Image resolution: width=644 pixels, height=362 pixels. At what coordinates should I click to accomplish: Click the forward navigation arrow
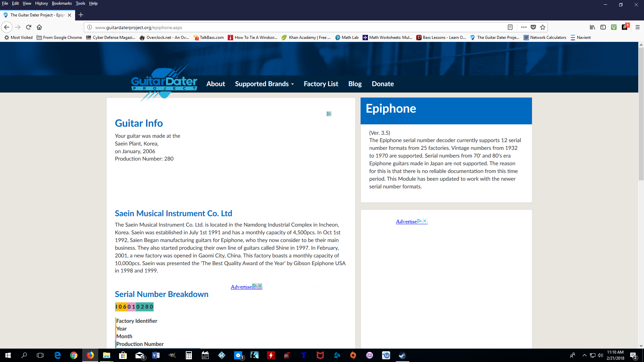(18, 27)
